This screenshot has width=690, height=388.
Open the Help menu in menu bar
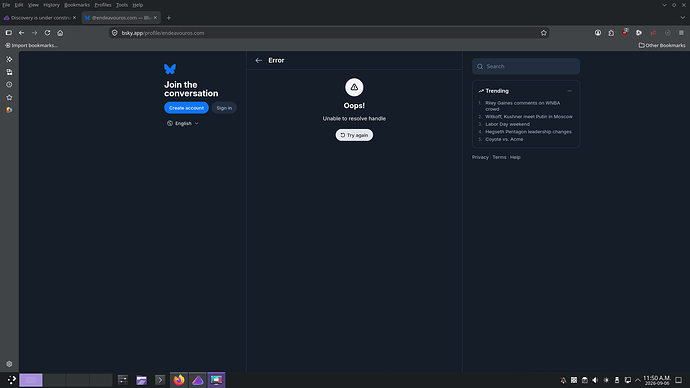pyautogui.click(x=138, y=5)
